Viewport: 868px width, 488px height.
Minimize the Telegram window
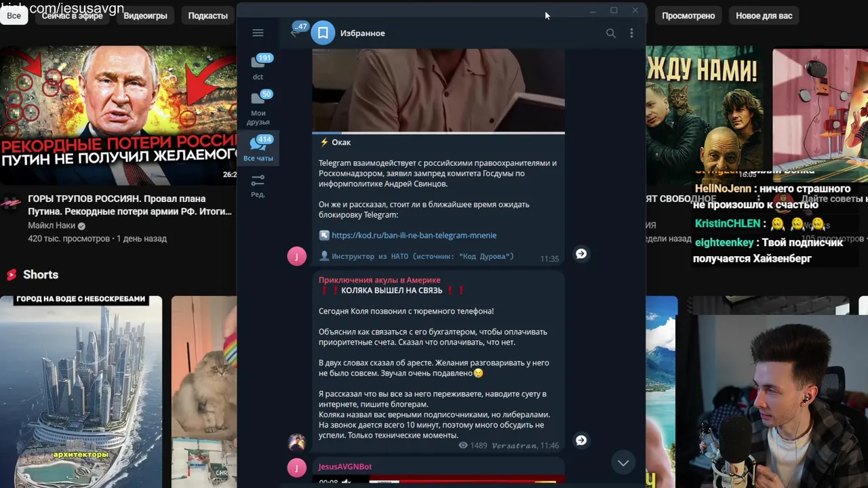tap(593, 10)
